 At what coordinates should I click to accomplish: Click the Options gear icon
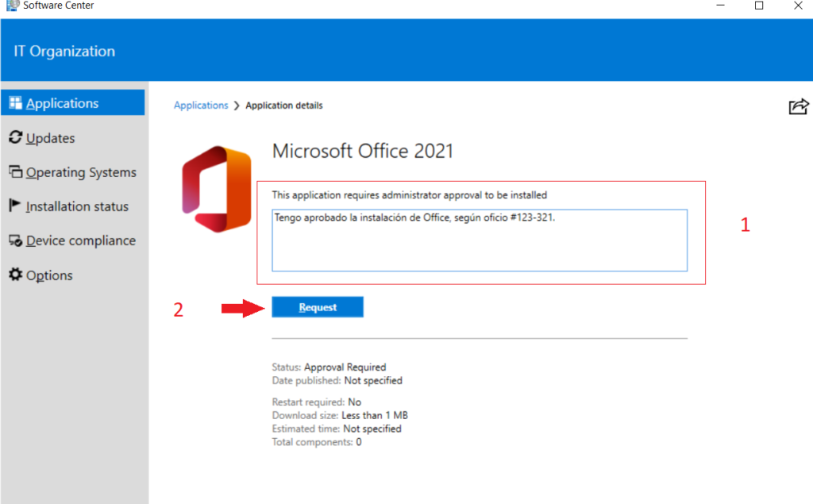[x=16, y=275]
